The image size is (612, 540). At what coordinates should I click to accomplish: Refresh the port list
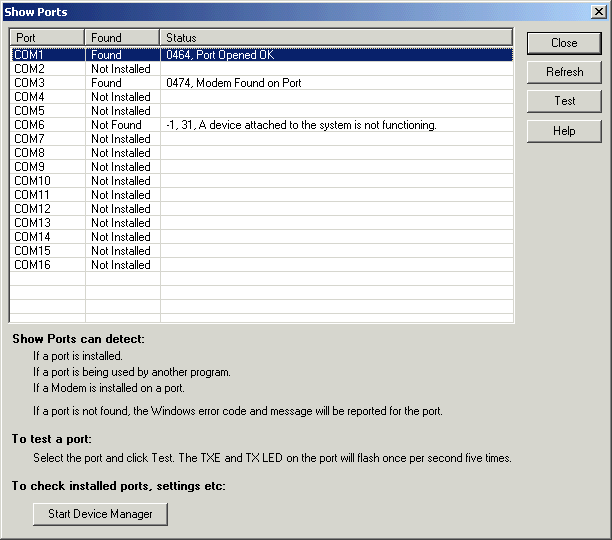point(564,72)
